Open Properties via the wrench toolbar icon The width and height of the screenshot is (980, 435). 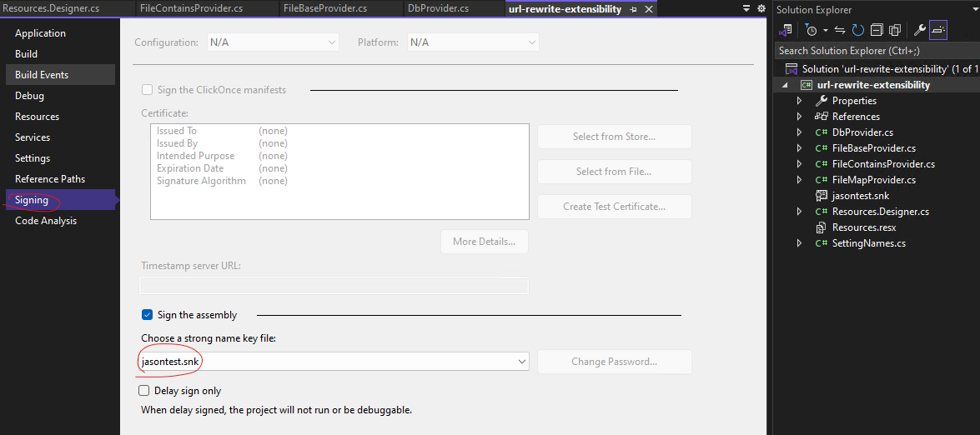(x=919, y=30)
